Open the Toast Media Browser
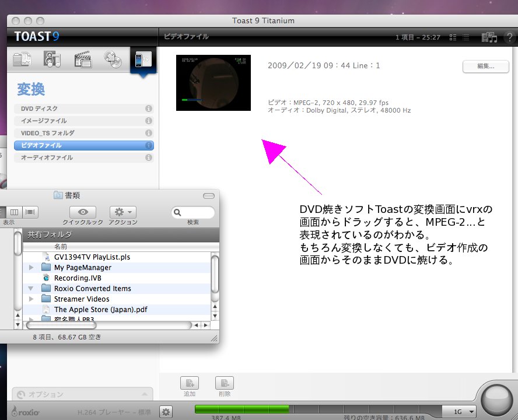This screenshot has height=420, width=518. click(489, 37)
